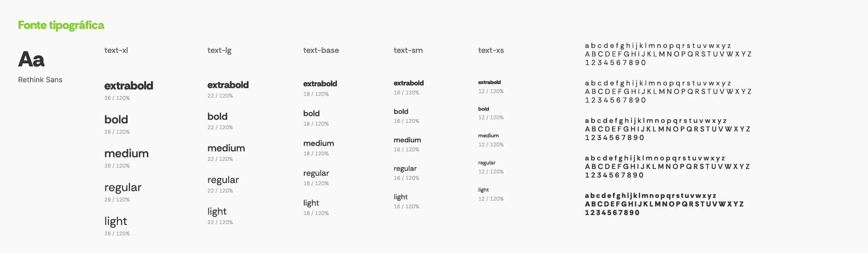
Task: Select the bold sample under text-sm
Action: coord(401,112)
